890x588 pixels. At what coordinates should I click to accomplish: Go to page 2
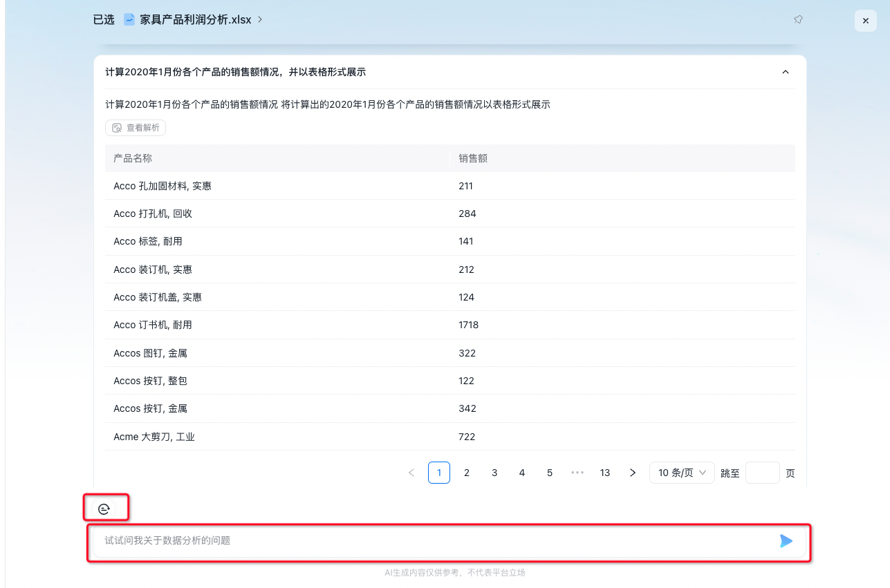pyautogui.click(x=467, y=473)
